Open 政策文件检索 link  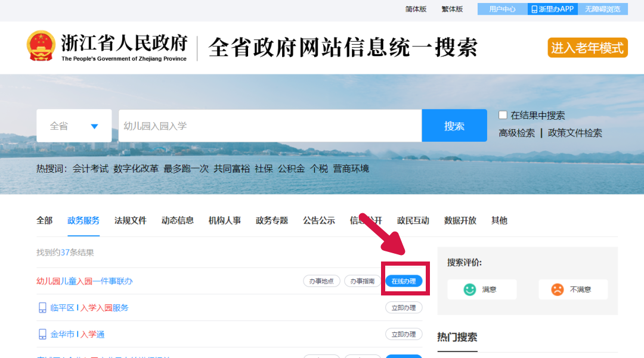pos(575,133)
